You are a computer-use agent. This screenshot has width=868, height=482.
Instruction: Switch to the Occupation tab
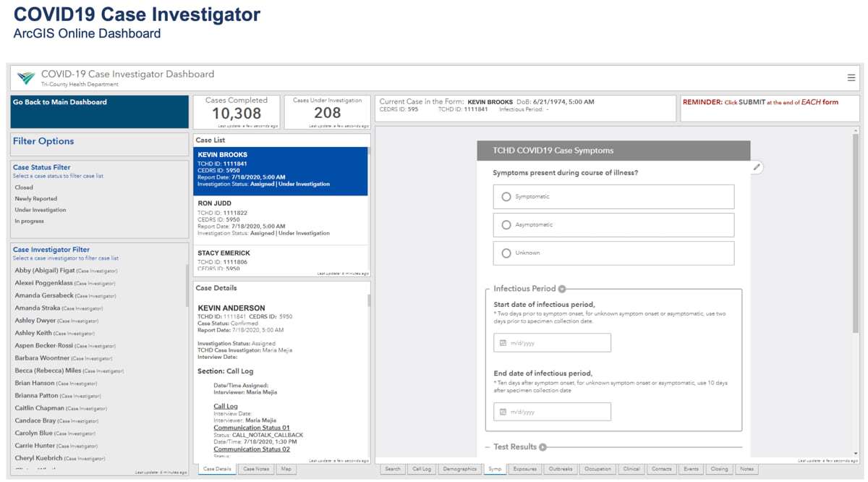click(x=597, y=469)
